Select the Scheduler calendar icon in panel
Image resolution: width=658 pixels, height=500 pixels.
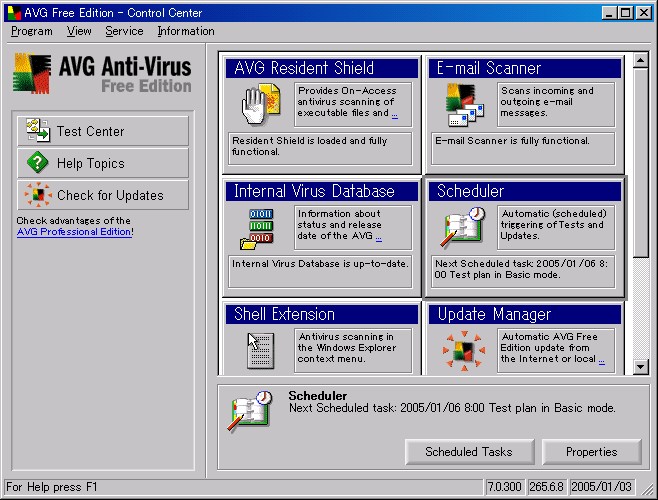tap(464, 227)
